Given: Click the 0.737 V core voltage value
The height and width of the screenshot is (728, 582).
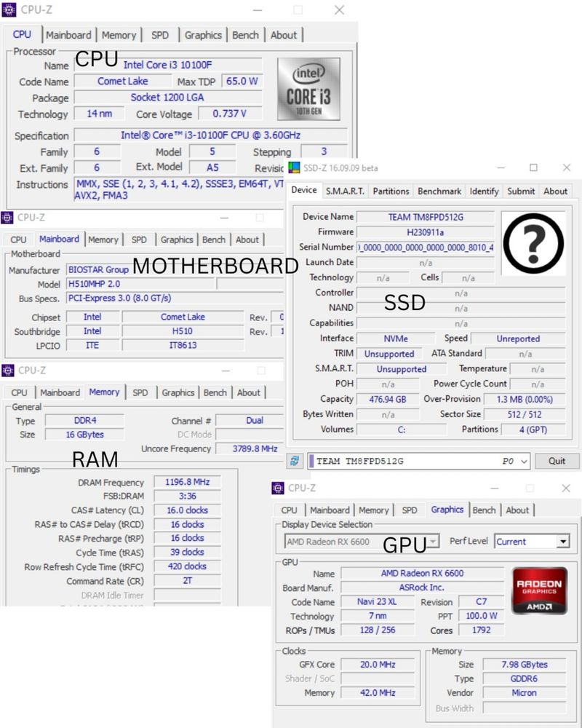Looking at the screenshot, I should pyautogui.click(x=230, y=114).
